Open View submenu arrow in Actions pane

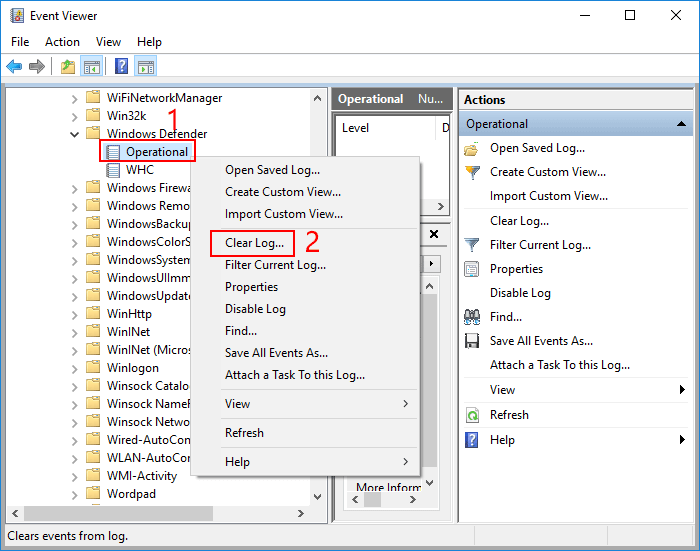point(682,390)
